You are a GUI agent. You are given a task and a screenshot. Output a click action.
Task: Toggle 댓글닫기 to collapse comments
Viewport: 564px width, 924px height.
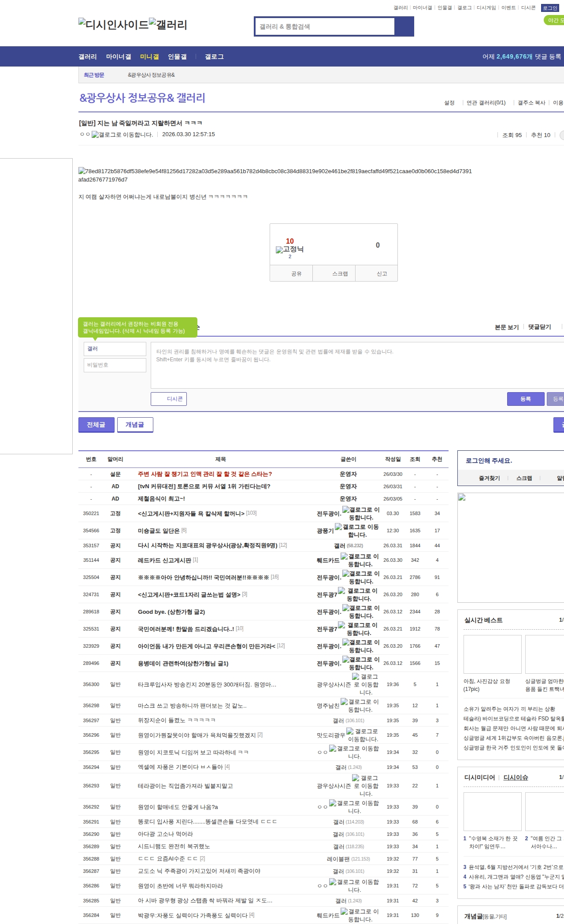(539, 327)
